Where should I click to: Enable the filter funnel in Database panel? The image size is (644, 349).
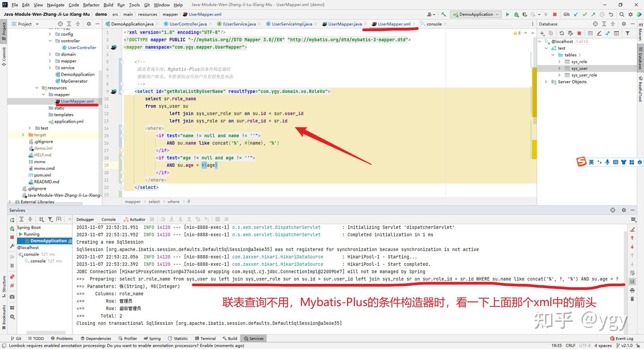click(628, 33)
